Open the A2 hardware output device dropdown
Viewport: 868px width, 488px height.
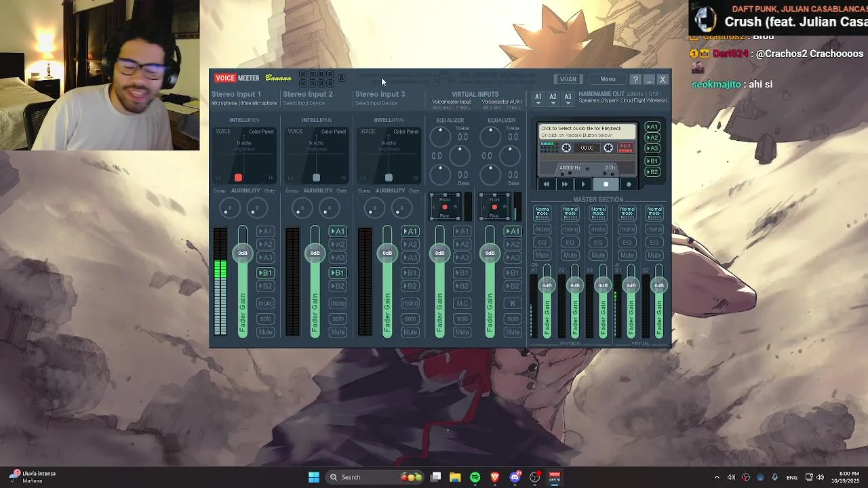click(x=553, y=99)
